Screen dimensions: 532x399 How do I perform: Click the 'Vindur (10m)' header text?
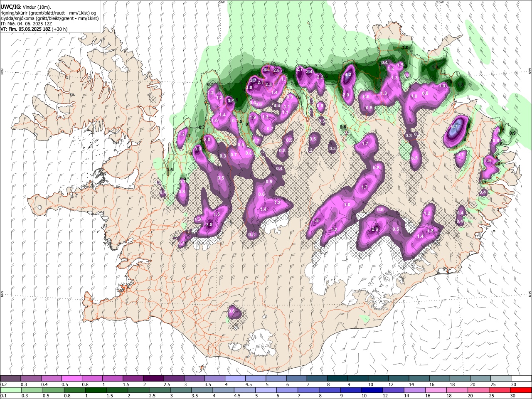pos(36,7)
